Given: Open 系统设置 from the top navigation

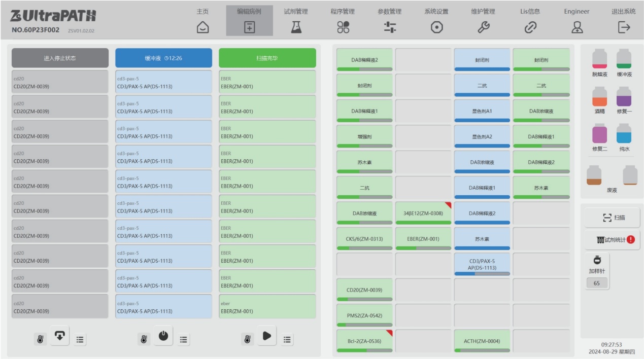Looking at the screenshot, I should [436, 21].
